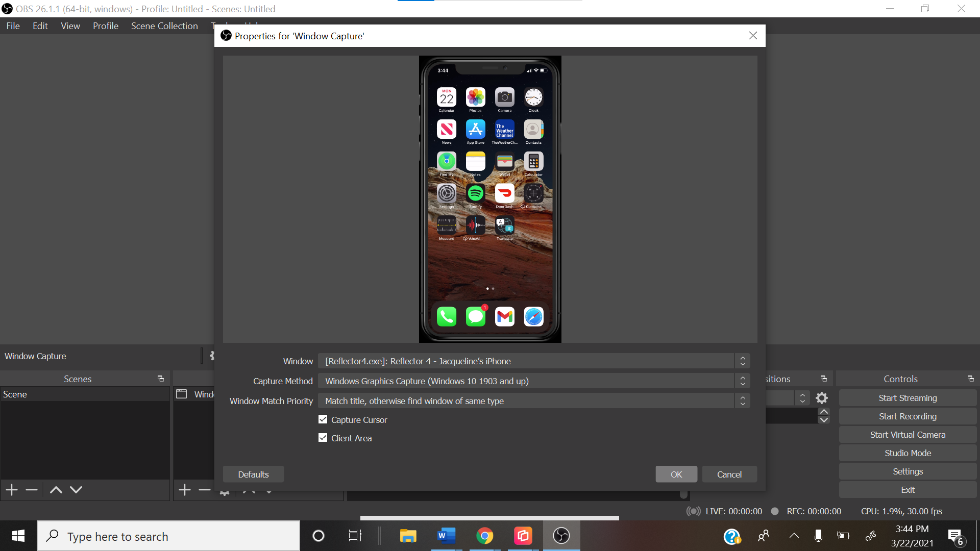The image size is (980, 551).
Task: Expand the Window Match Priority dropdown
Action: [x=743, y=401]
